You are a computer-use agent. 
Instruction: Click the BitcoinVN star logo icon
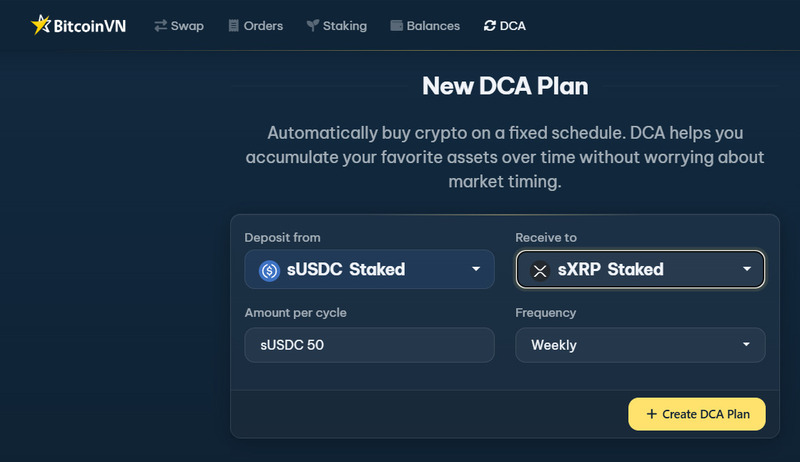tap(41, 25)
